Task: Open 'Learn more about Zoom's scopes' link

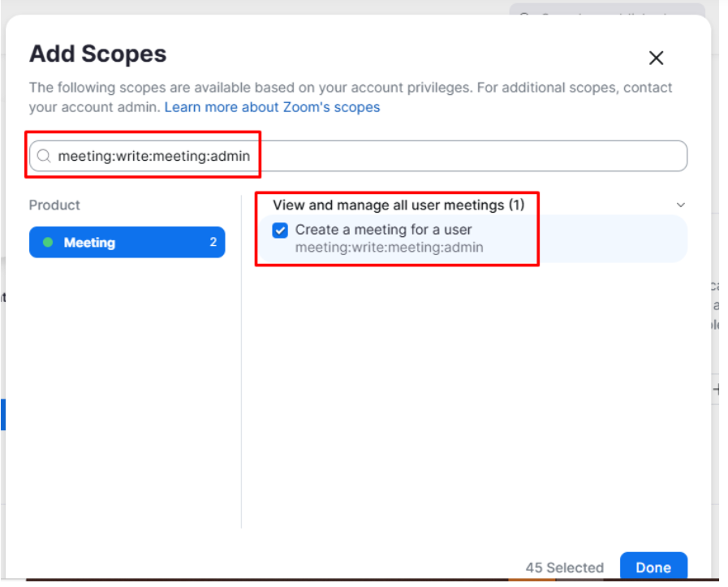Action: coord(272,107)
